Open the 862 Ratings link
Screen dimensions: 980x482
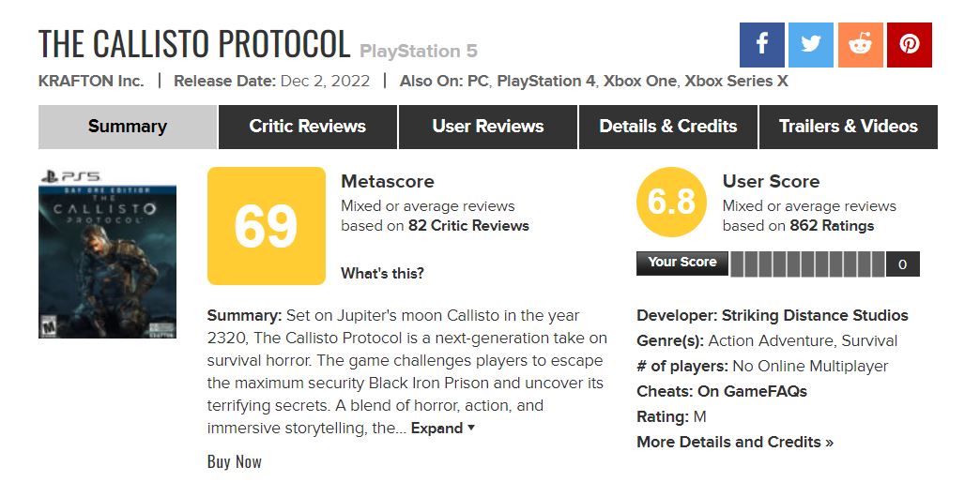(829, 226)
